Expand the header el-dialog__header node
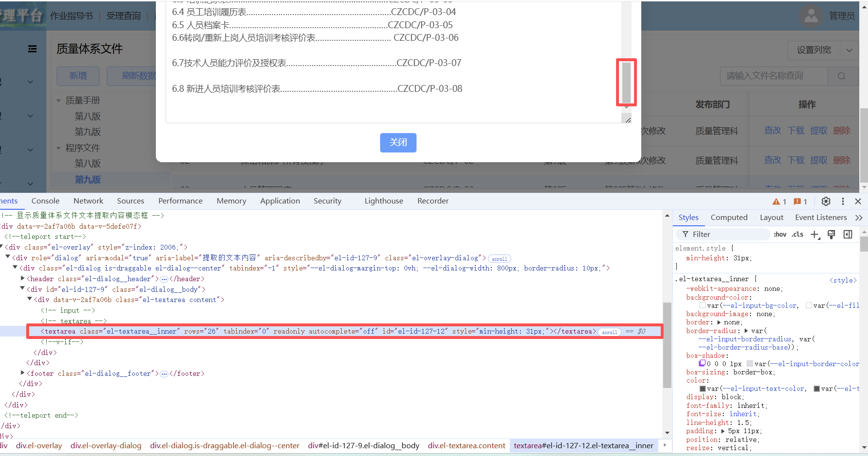The height and width of the screenshot is (456, 868). click(22, 278)
